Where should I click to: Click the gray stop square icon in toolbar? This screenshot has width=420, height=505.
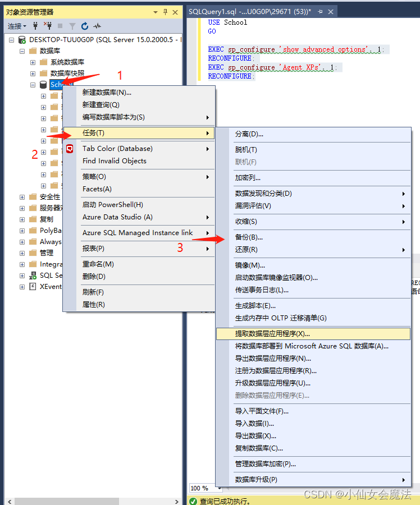60,26
